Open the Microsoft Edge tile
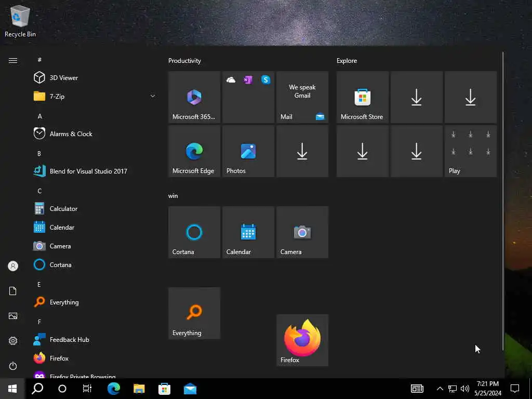 tap(194, 151)
